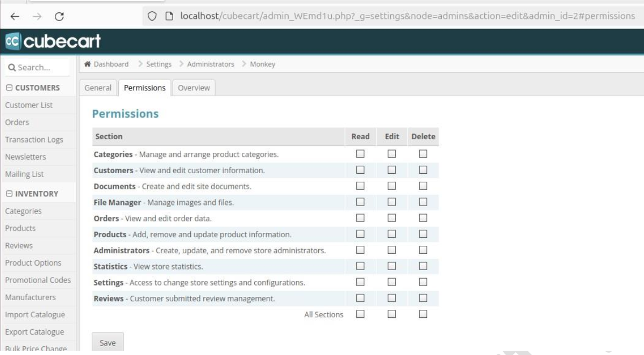Go to Dashboard breadcrumb

click(x=111, y=64)
